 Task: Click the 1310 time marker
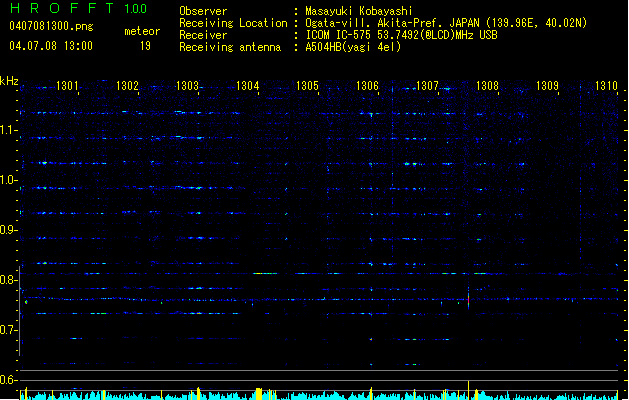(x=607, y=86)
